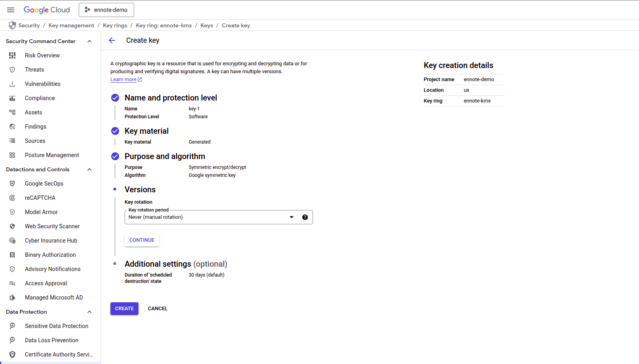Click the Sources list icon
The width and height of the screenshot is (639, 364).
click(x=12, y=141)
